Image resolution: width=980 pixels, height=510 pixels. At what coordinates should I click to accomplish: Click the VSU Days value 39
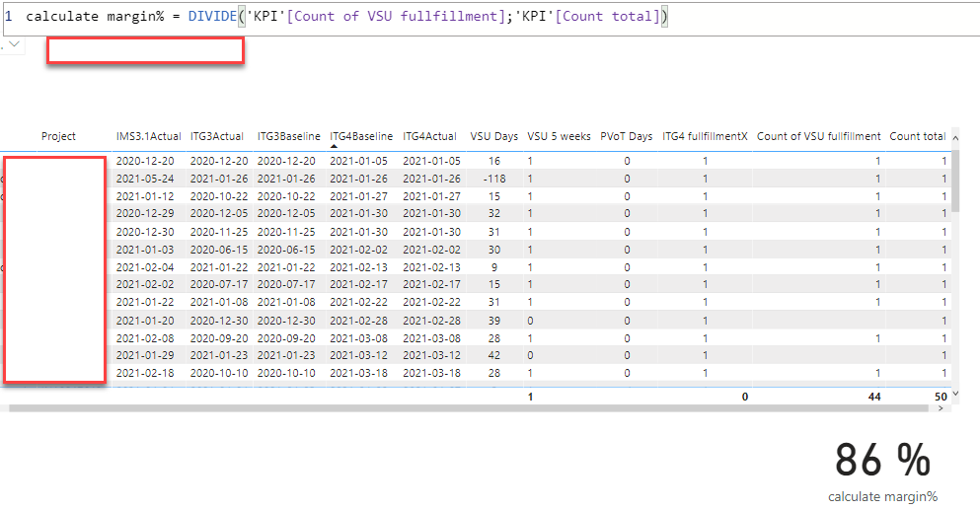pyautogui.click(x=494, y=321)
